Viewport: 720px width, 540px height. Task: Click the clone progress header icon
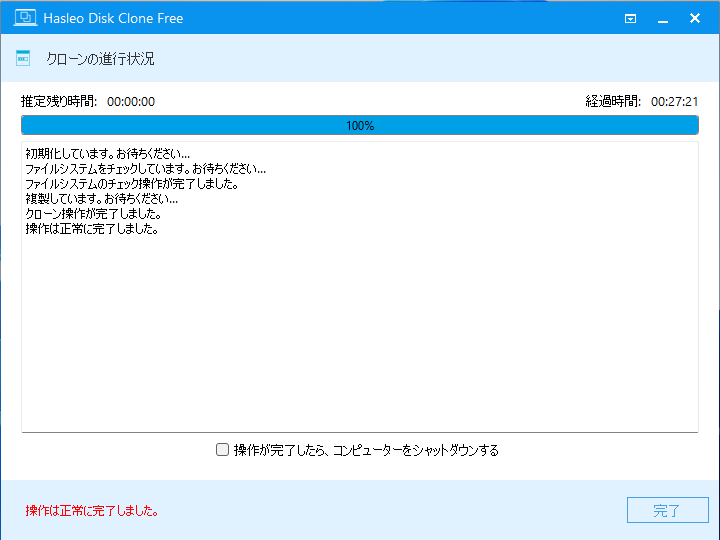(23, 58)
